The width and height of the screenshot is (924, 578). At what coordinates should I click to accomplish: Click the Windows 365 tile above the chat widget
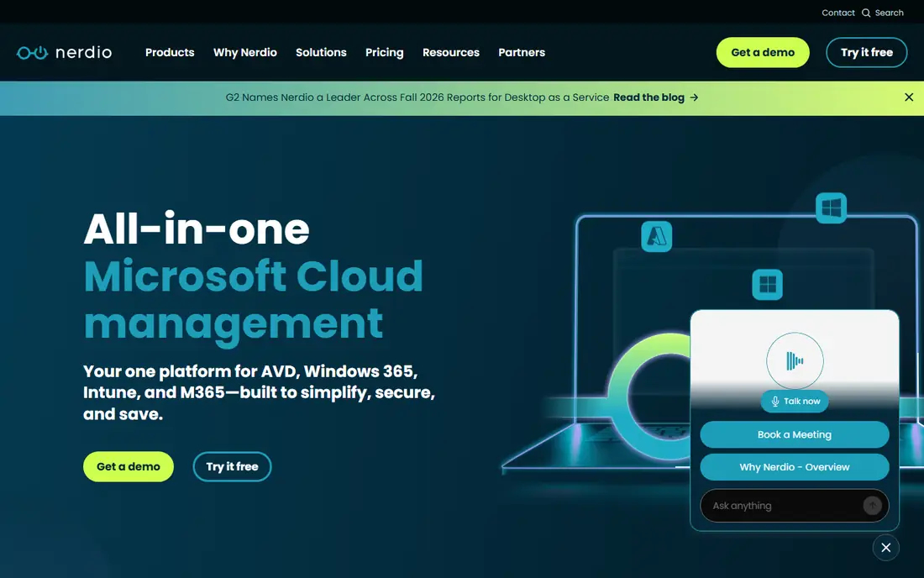pyautogui.click(x=767, y=285)
